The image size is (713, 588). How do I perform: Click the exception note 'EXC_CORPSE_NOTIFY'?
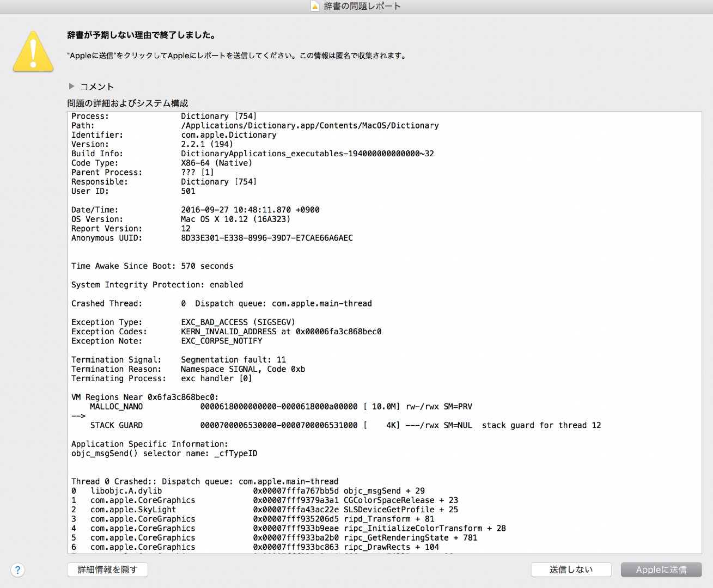pyautogui.click(x=222, y=341)
